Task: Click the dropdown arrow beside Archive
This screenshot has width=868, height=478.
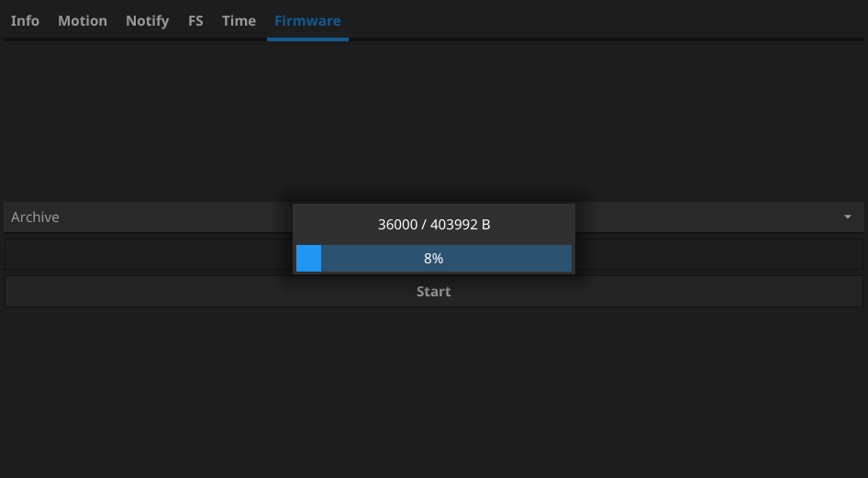Action: [x=847, y=217]
